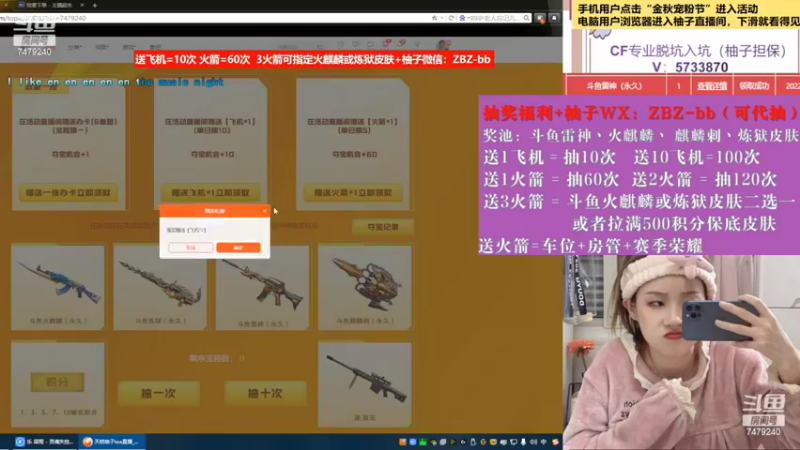This screenshot has width=800, height=450.
Task: Open the Sogou icon in tray corner
Action: click(555, 442)
